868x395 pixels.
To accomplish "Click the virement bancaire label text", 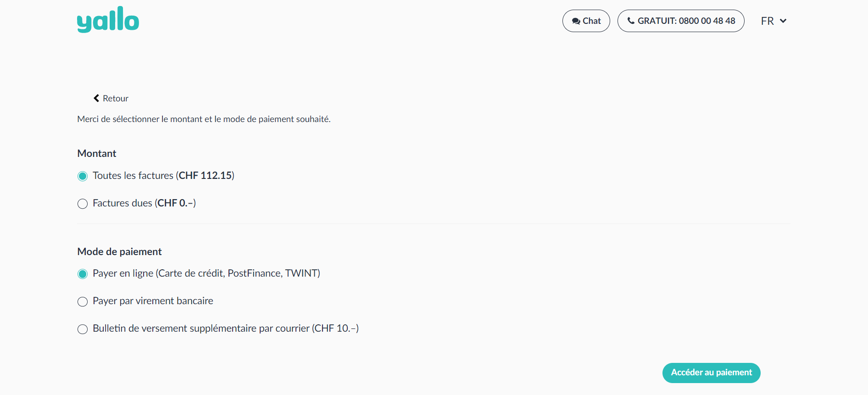I will (174, 301).
